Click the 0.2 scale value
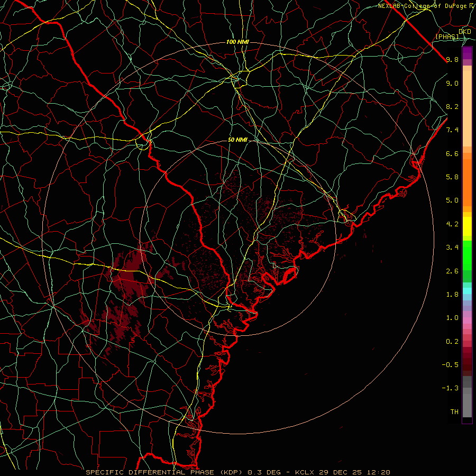This screenshot has width=476, height=476. click(452, 341)
